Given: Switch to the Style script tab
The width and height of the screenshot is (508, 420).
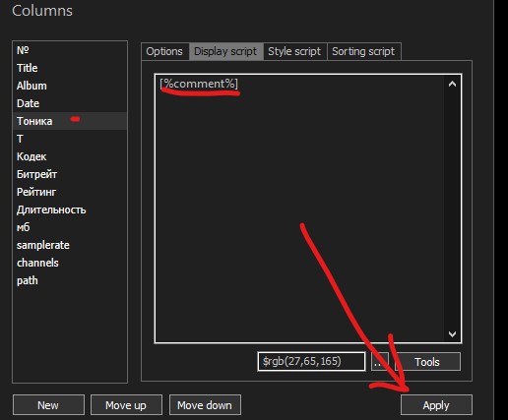Looking at the screenshot, I should pos(294,51).
